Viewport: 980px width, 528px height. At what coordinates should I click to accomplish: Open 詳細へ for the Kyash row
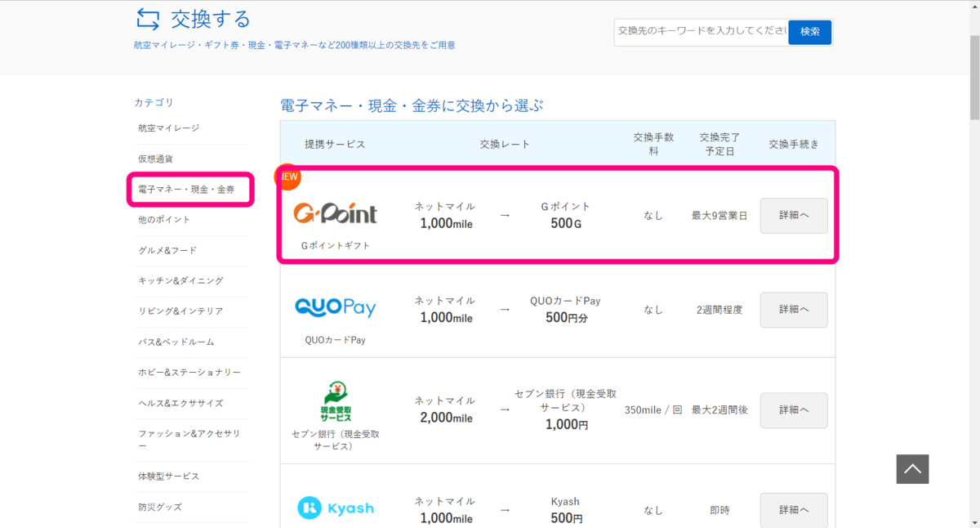tap(794, 510)
